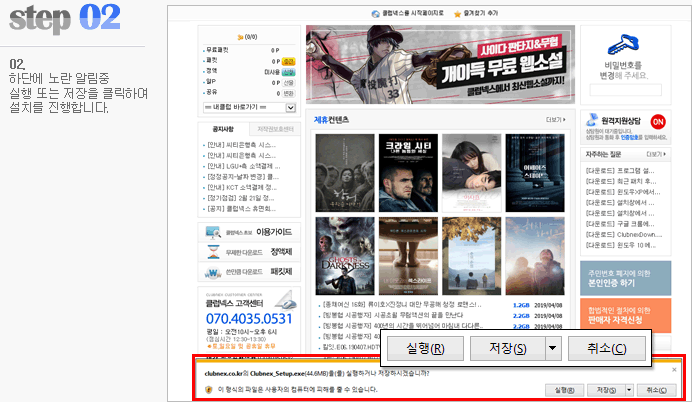Click the favorites star icon

coord(457,14)
